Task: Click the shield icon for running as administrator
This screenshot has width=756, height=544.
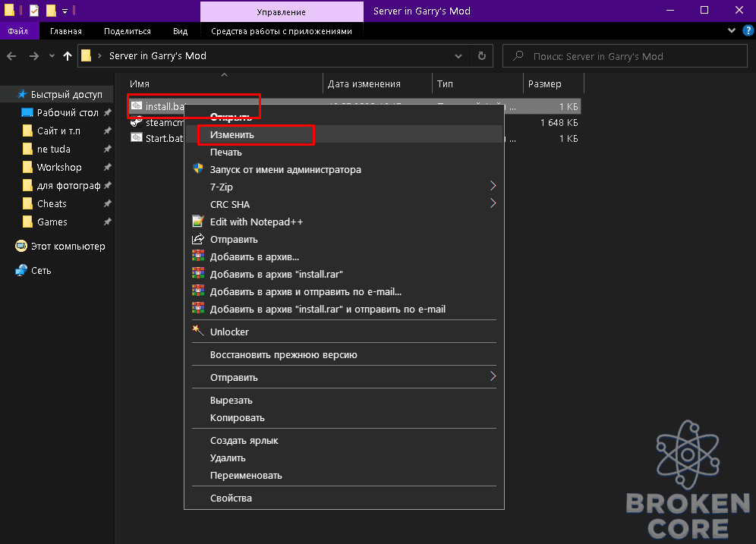Action: coord(198,168)
